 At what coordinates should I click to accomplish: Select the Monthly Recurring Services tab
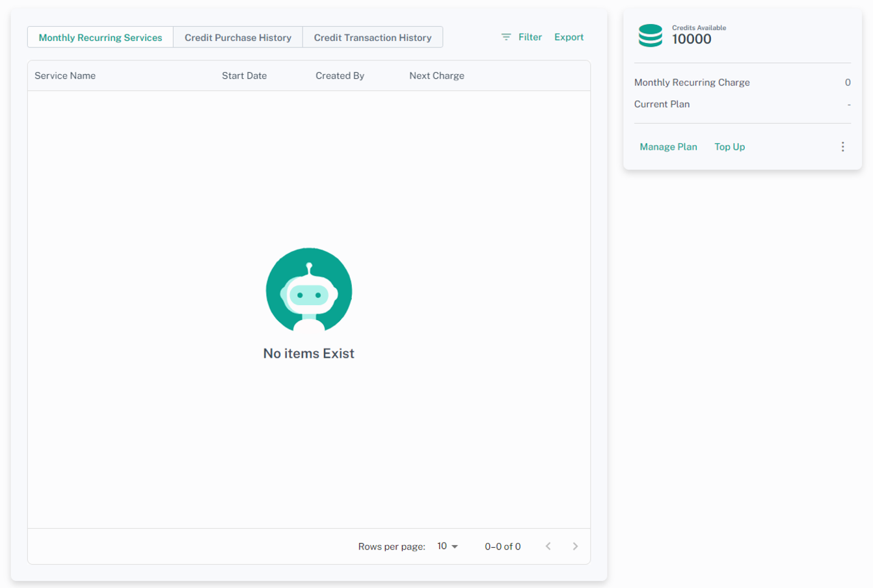100,38
